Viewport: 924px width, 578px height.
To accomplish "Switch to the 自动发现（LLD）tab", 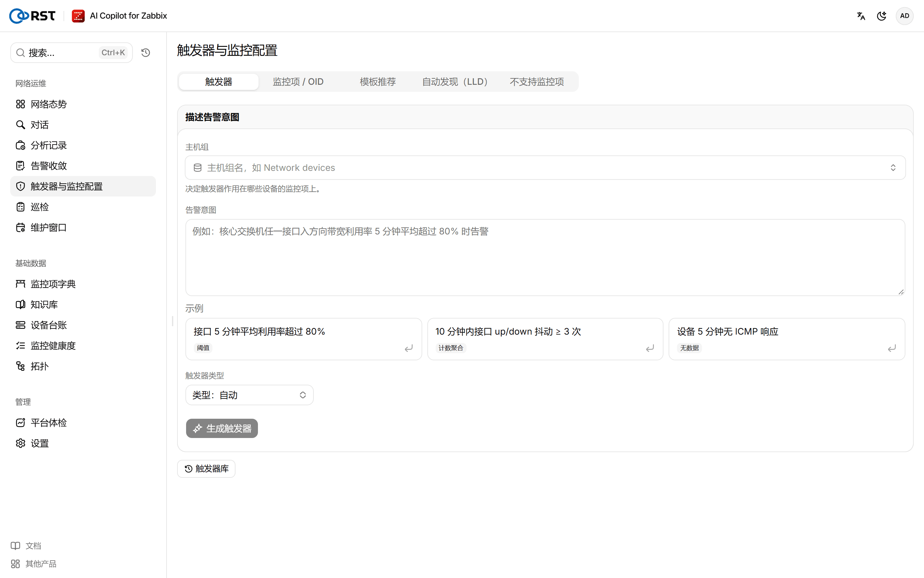I will pyautogui.click(x=457, y=82).
